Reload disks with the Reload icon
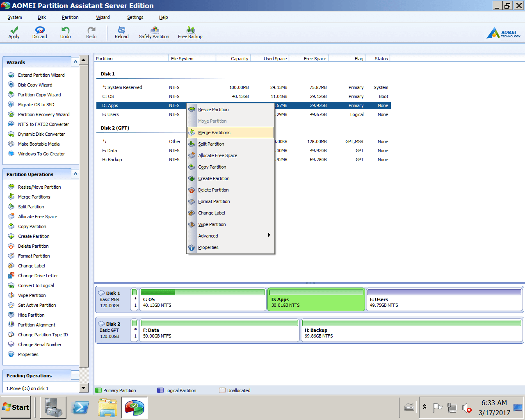This screenshot has height=420, width=525. click(x=121, y=32)
